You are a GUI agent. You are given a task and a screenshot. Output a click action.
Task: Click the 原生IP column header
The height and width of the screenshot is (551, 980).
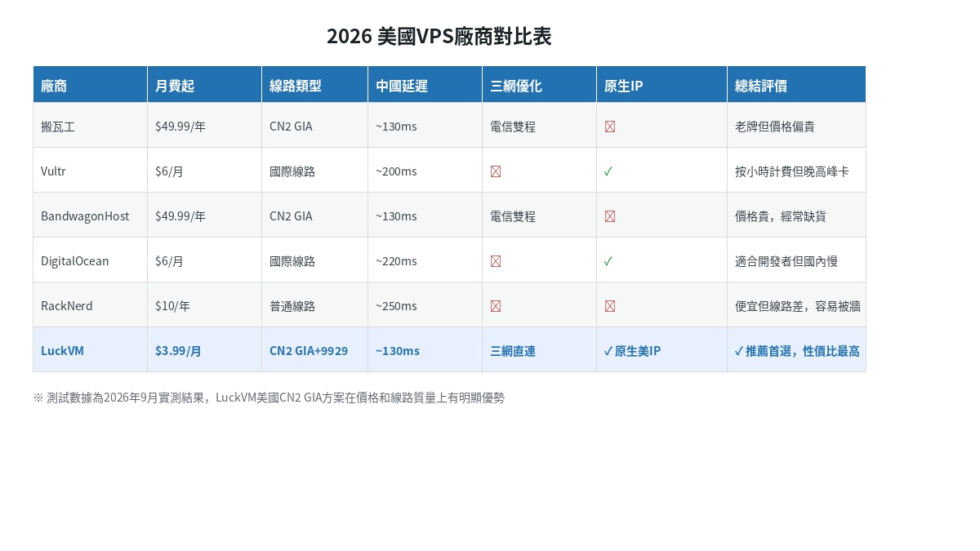click(662, 85)
